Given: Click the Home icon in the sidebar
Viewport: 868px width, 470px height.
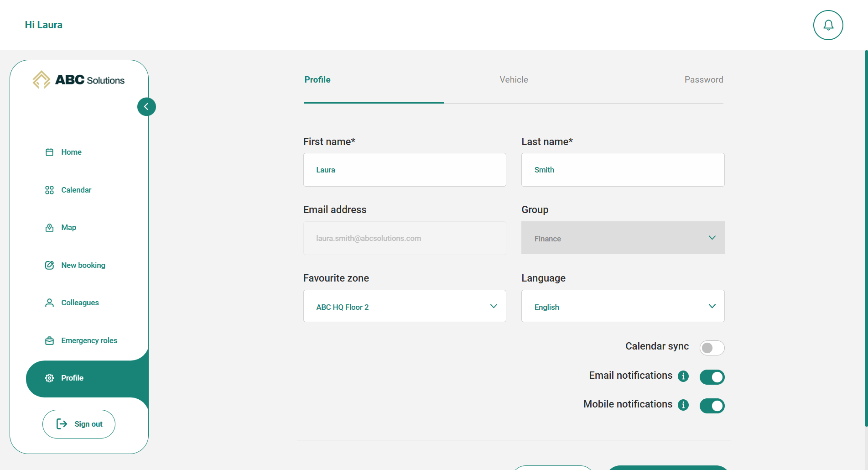Looking at the screenshot, I should click(50, 152).
